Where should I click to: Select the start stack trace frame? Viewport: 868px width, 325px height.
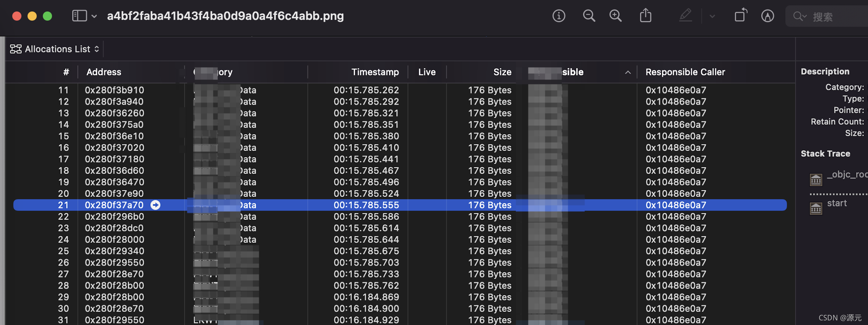837,203
